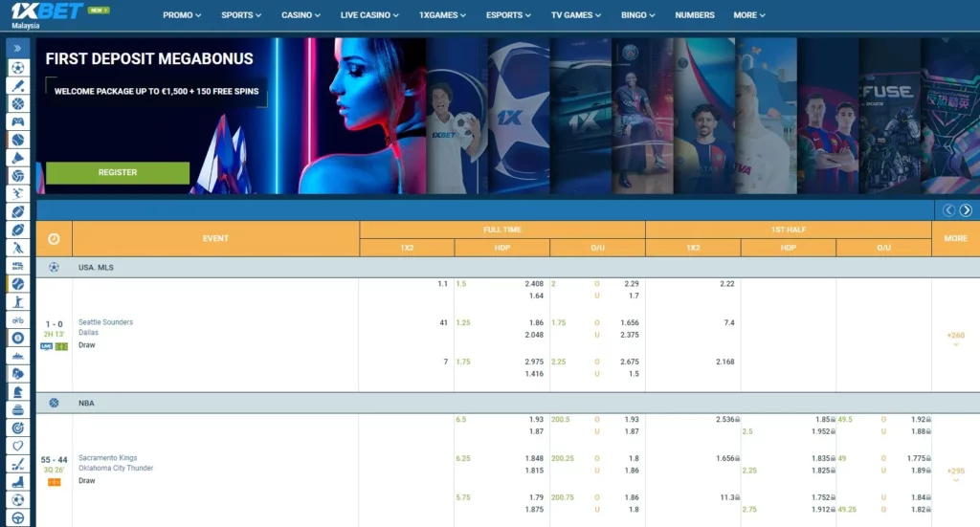Viewport: 980px width, 527px height.
Task: Open the BINGO dropdown menu
Action: 637,15
